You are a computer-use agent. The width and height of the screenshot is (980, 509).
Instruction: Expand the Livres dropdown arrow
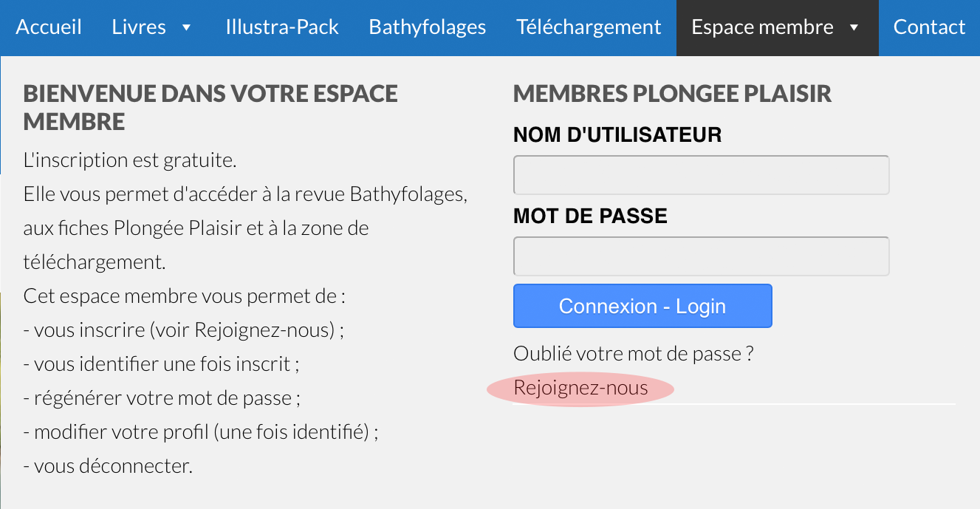(188, 27)
